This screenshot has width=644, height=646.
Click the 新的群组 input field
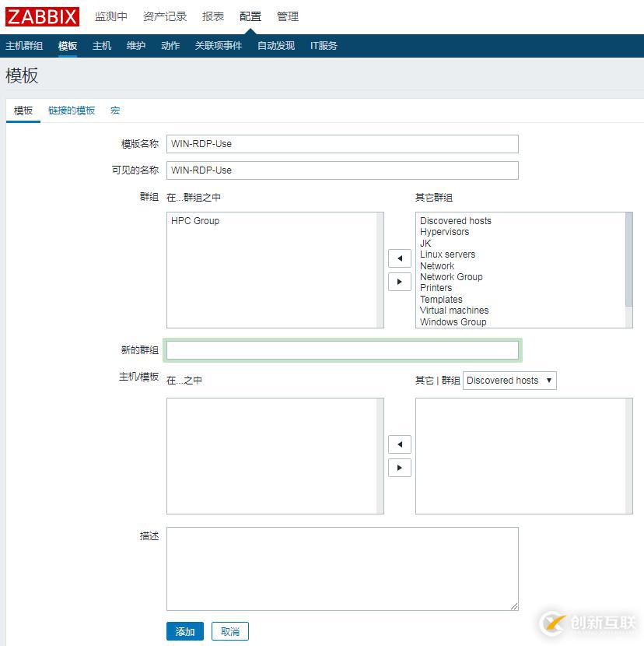pyautogui.click(x=342, y=350)
